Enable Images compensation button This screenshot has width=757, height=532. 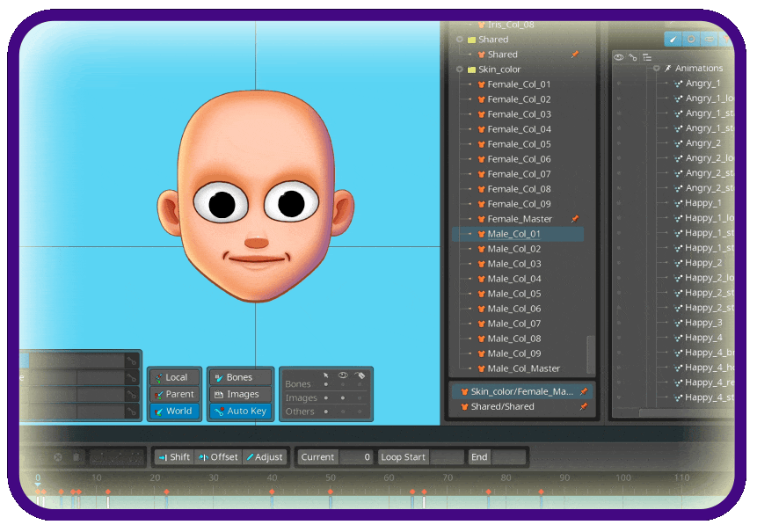[240, 395]
